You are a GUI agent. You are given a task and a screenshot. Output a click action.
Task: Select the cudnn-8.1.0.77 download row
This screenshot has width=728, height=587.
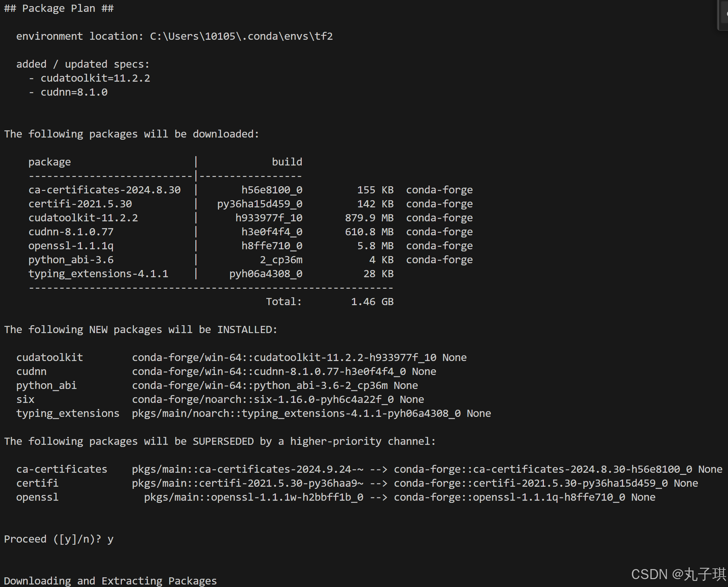(x=71, y=231)
